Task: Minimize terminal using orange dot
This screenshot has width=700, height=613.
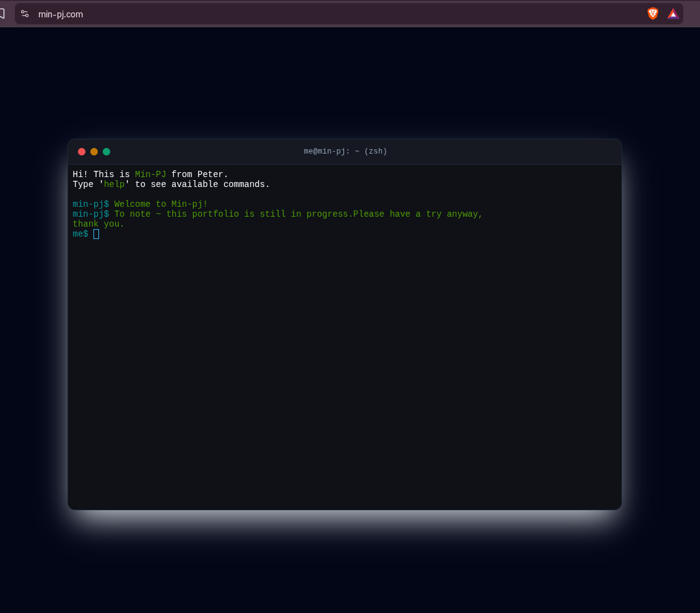Action: point(94,152)
